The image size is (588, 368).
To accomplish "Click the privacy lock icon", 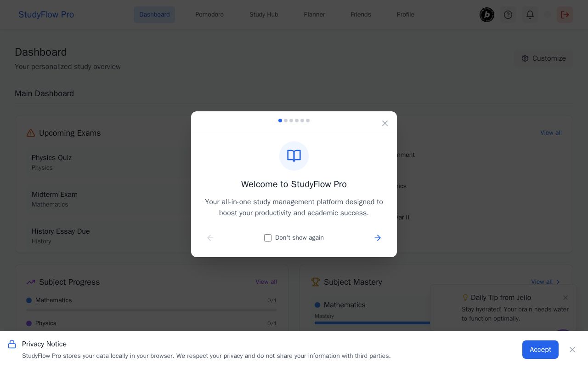I will [x=12, y=344].
